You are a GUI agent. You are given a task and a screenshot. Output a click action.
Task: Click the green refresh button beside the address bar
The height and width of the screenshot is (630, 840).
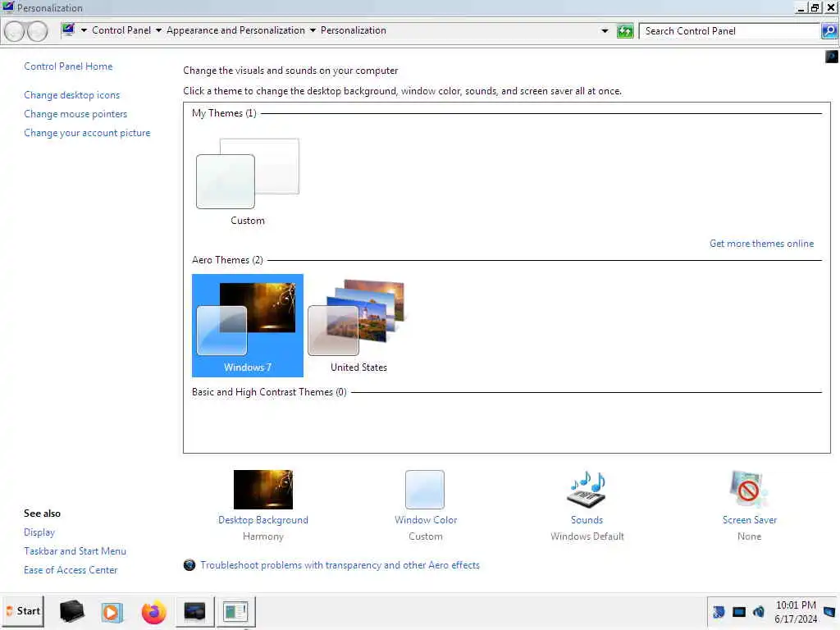click(x=624, y=31)
